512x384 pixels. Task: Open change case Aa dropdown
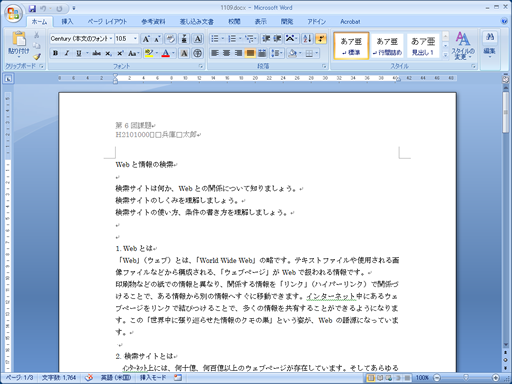pyautogui.click(x=134, y=53)
